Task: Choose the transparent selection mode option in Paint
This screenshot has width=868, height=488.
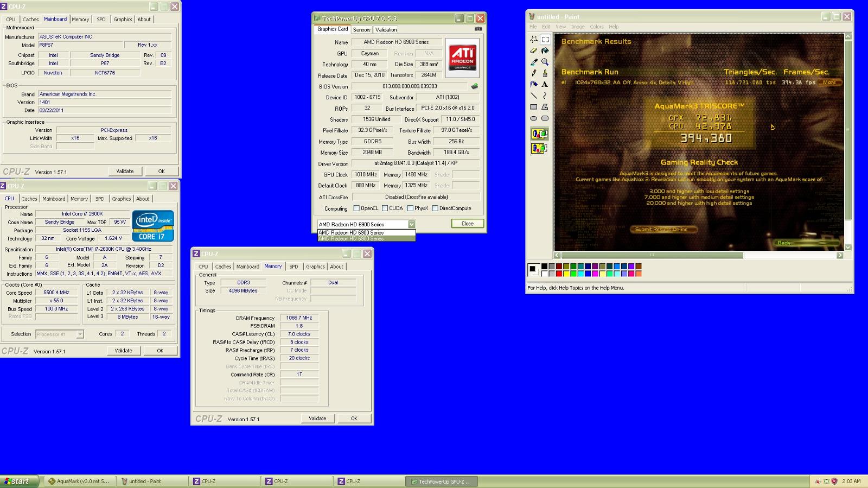Action: tap(539, 148)
